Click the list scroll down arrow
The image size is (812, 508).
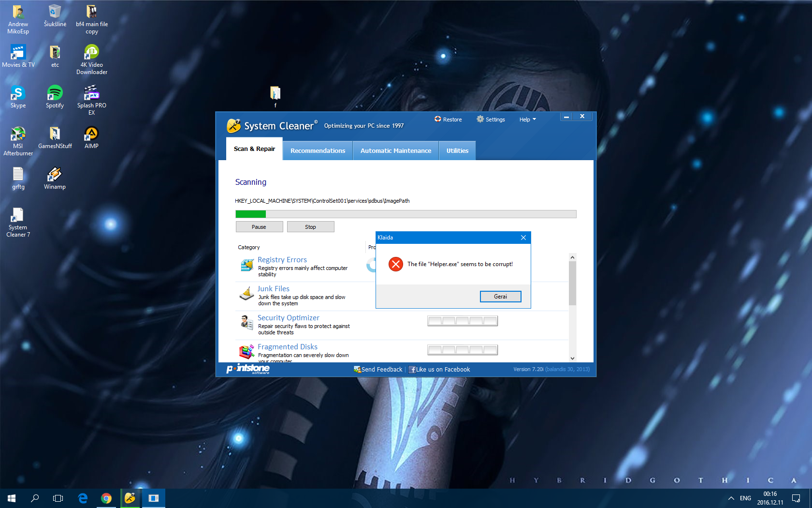pyautogui.click(x=572, y=359)
